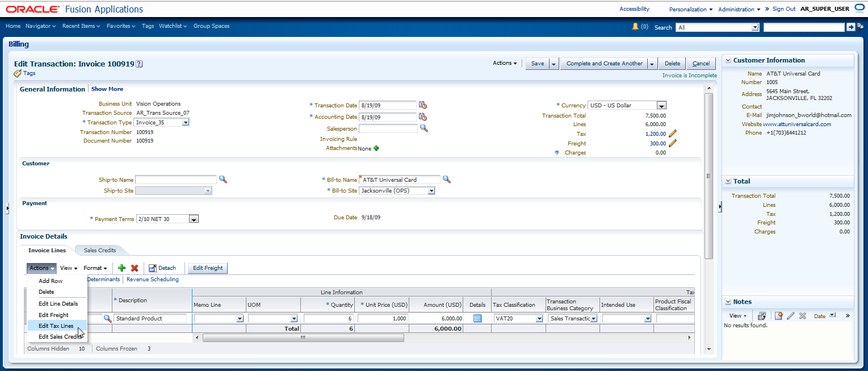Click the red X delete-row icon
868x371 pixels.
[135, 268]
